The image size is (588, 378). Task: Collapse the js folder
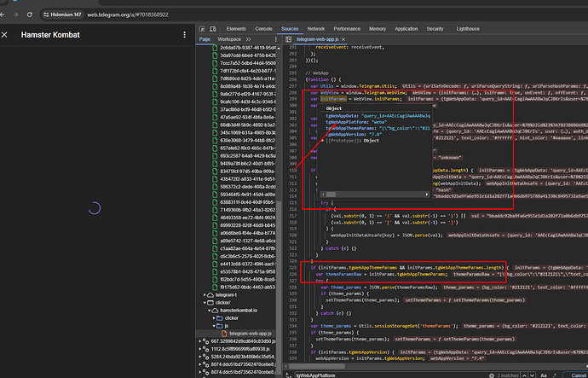click(214, 326)
